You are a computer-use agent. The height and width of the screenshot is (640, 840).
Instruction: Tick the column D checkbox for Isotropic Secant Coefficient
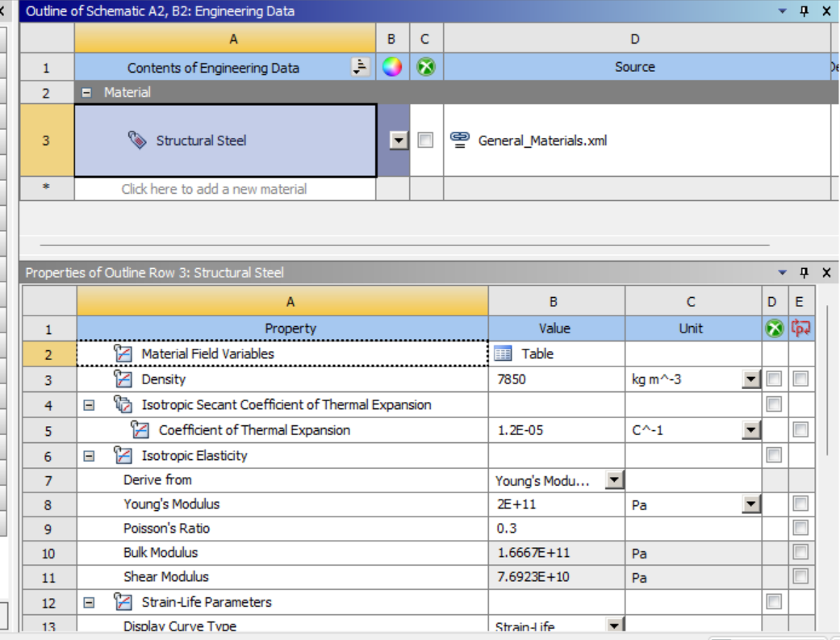pos(774,404)
